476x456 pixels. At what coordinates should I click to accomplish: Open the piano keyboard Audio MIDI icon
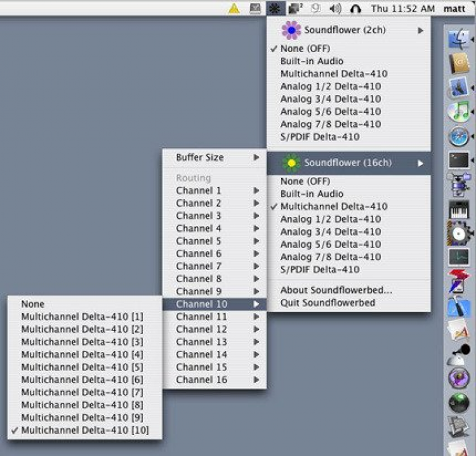point(459,209)
